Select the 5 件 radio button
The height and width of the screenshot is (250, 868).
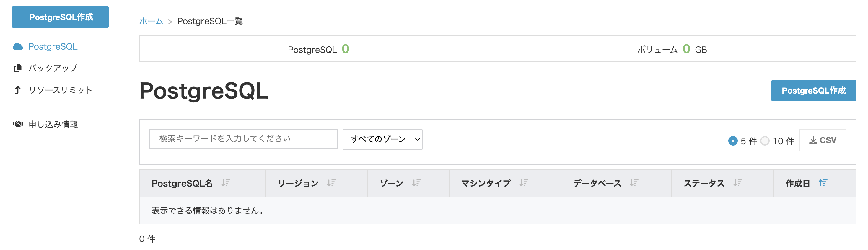pos(732,141)
